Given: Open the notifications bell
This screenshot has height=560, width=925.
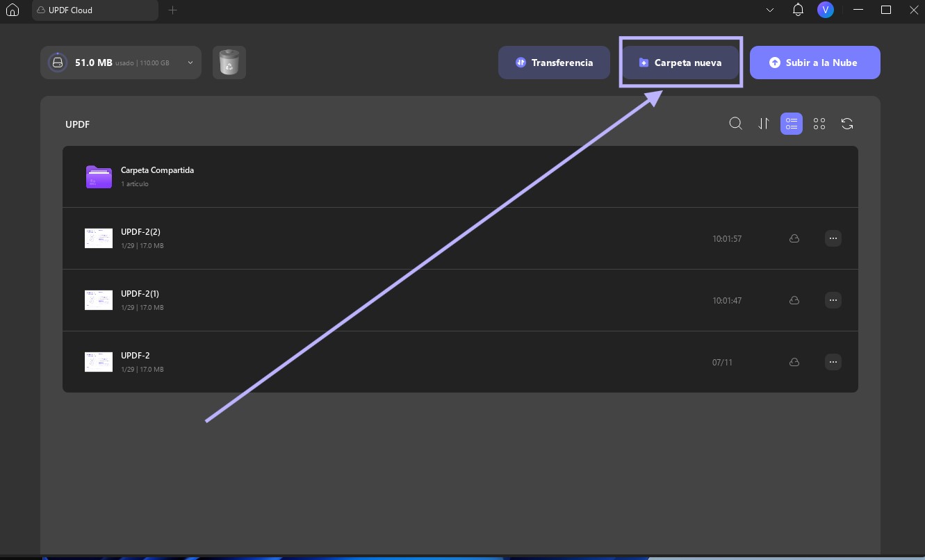Looking at the screenshot, I should [x=798, y=10].
